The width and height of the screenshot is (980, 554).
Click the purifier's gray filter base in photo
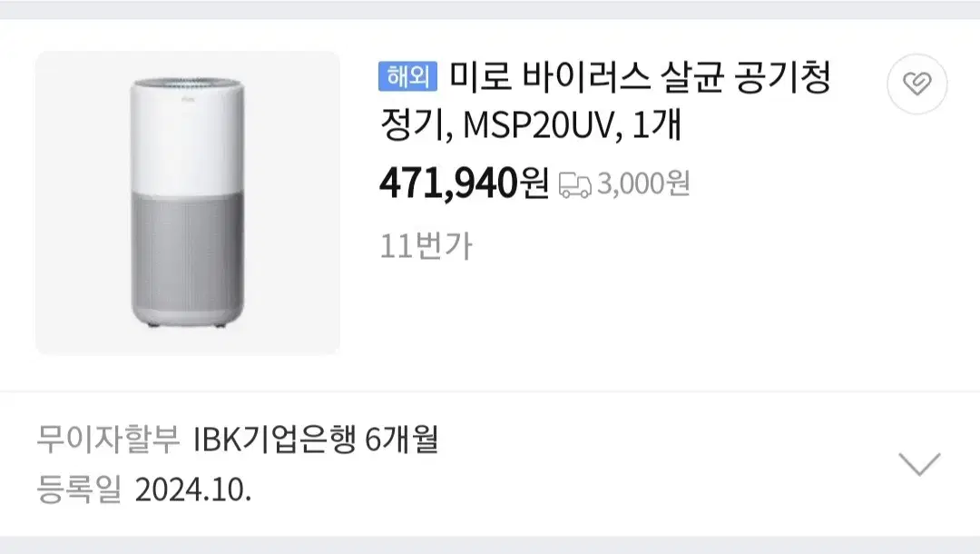pyautogui.click(x=188, y=260)
